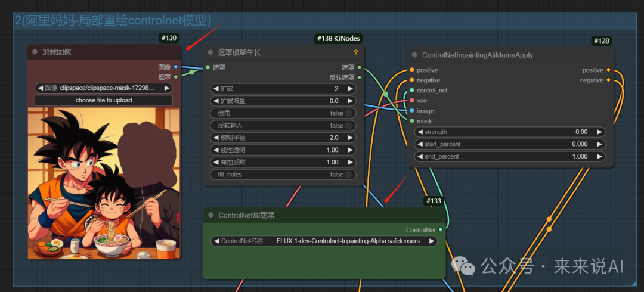Select next ControlNet model with right arrow
Screen dimensions: 644x292
coord(431,241)
